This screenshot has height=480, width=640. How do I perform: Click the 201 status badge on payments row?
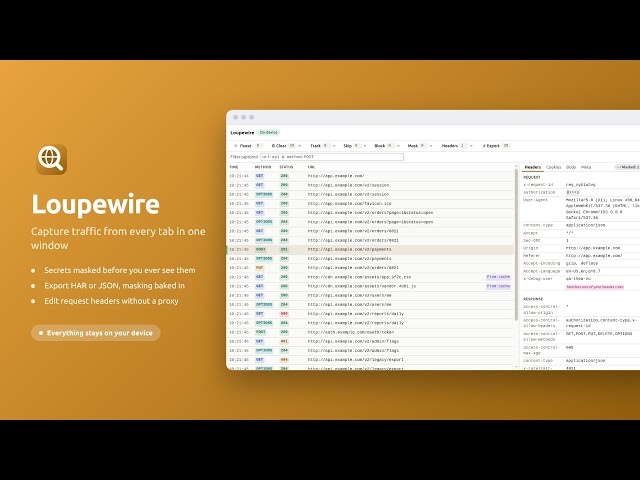click(x=284, y=249)
